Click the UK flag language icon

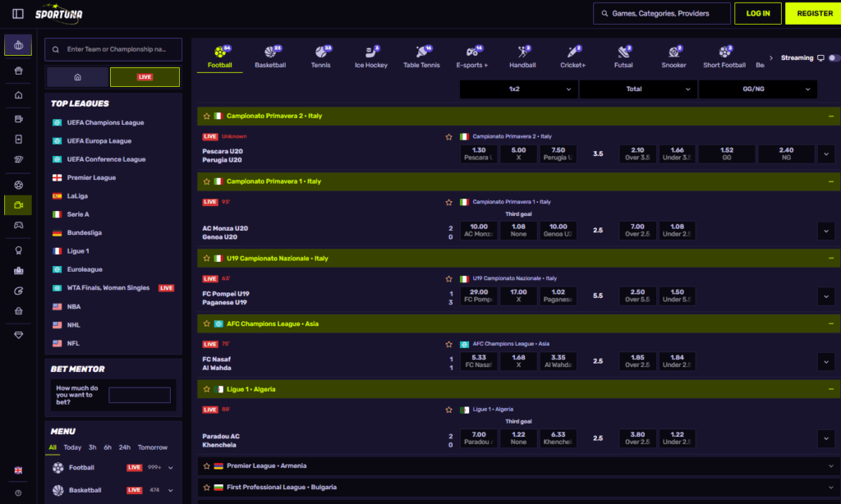pyautogui.click(x=18, y=470)
